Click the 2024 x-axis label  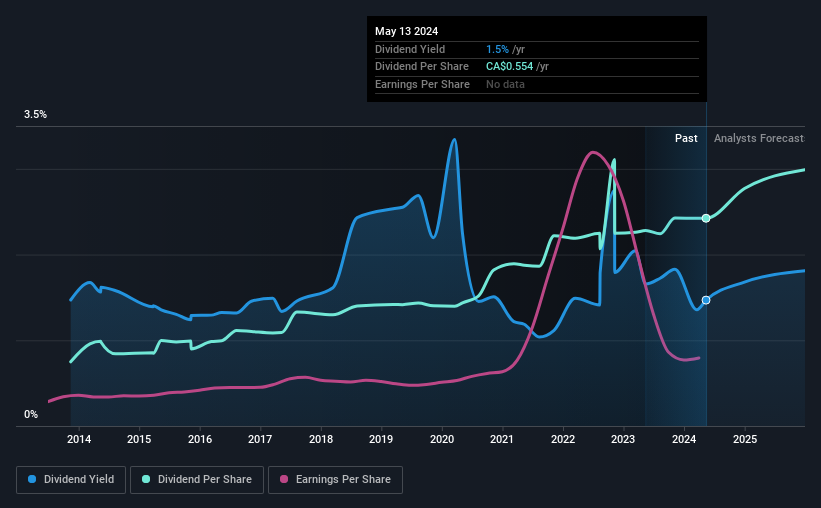684,439
